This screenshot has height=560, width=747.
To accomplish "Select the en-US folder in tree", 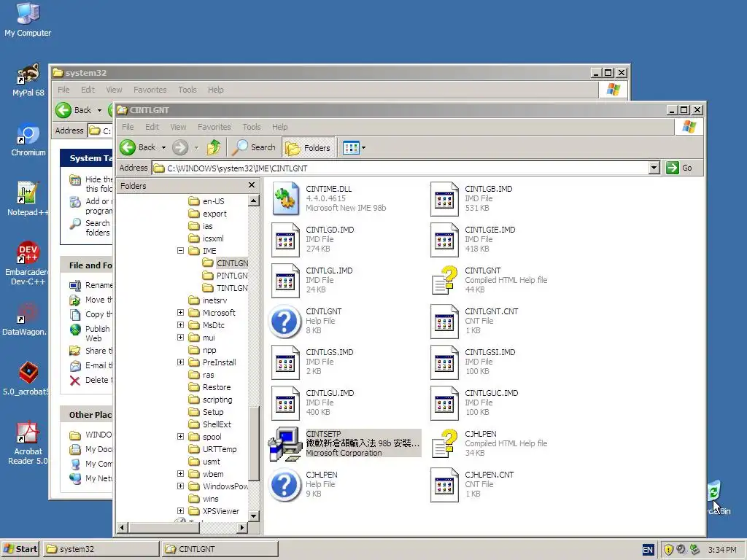I will point(206,201).
